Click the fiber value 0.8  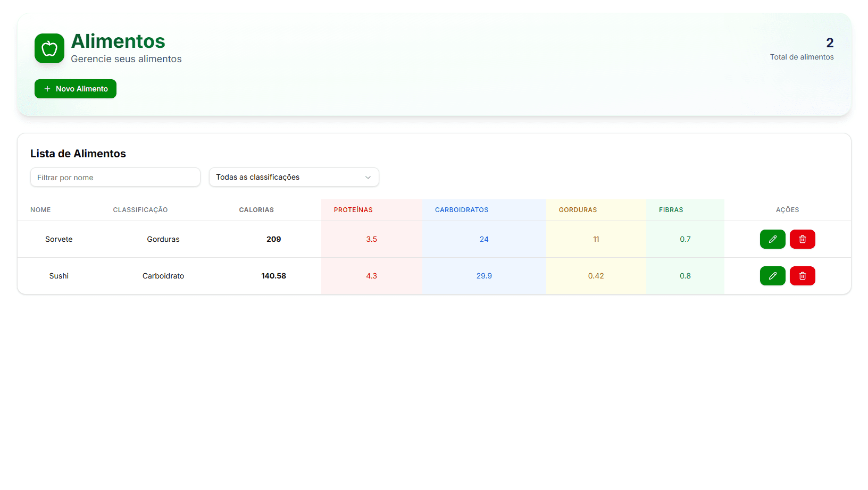[x=685, y=276]
